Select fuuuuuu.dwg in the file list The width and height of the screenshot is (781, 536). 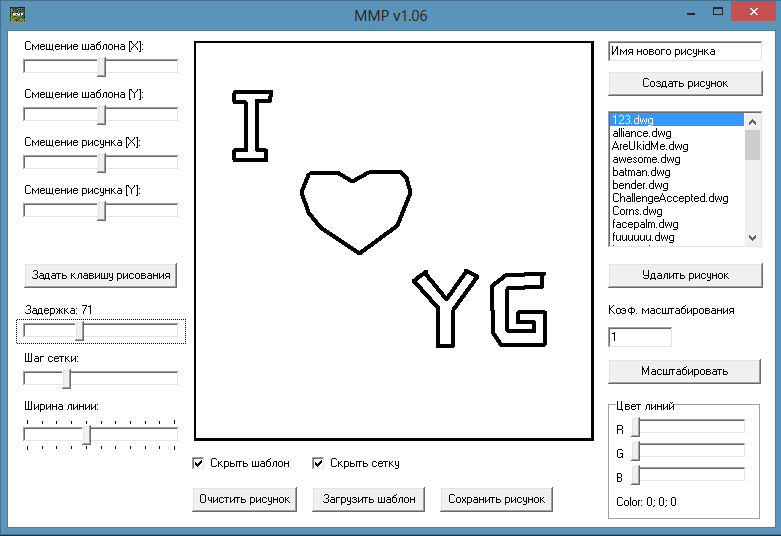(676, 237)
